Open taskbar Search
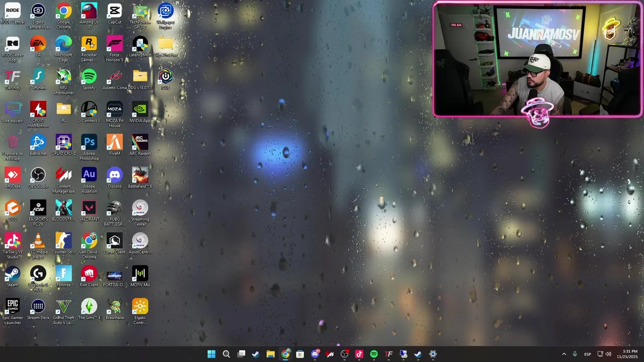The height and width of the screenshot is (362, 644). pyautogui.click(x=226, y=354)
